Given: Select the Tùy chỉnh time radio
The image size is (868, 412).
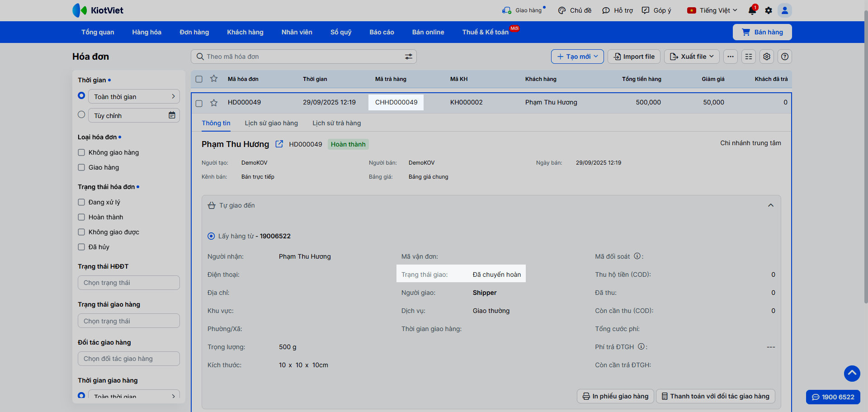Looking at the screenshot, I should click(81, 114).
